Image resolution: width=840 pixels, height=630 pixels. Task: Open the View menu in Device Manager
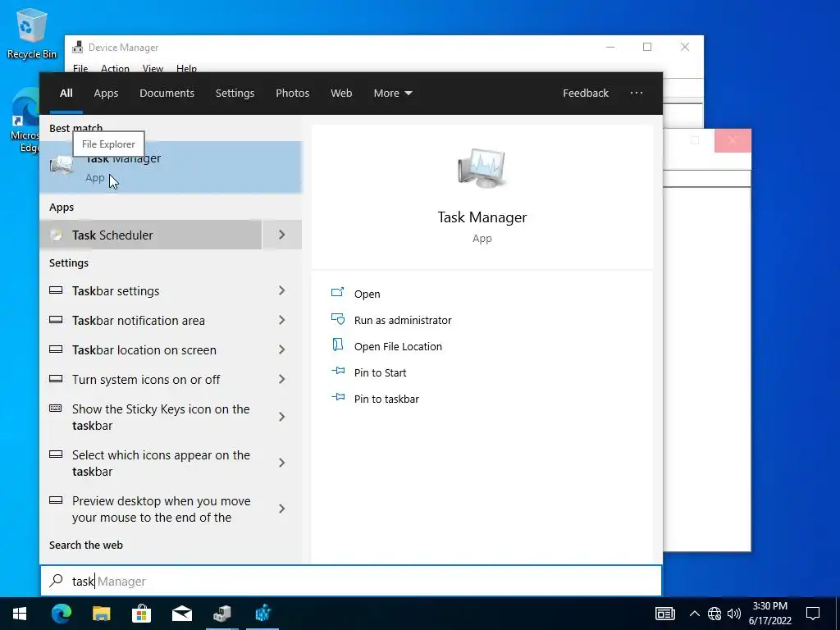pos(153,69)
